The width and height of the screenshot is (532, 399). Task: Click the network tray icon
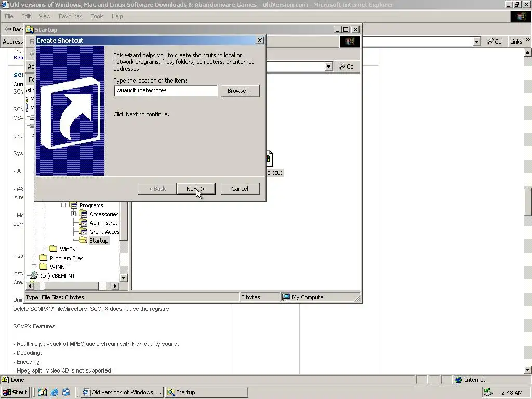(x=488, y=392)
